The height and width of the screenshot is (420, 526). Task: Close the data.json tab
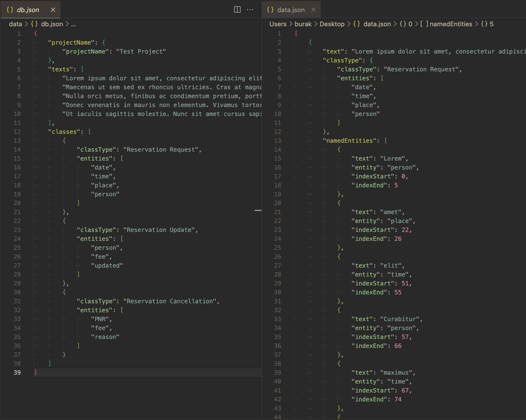[x=313, y=10]
